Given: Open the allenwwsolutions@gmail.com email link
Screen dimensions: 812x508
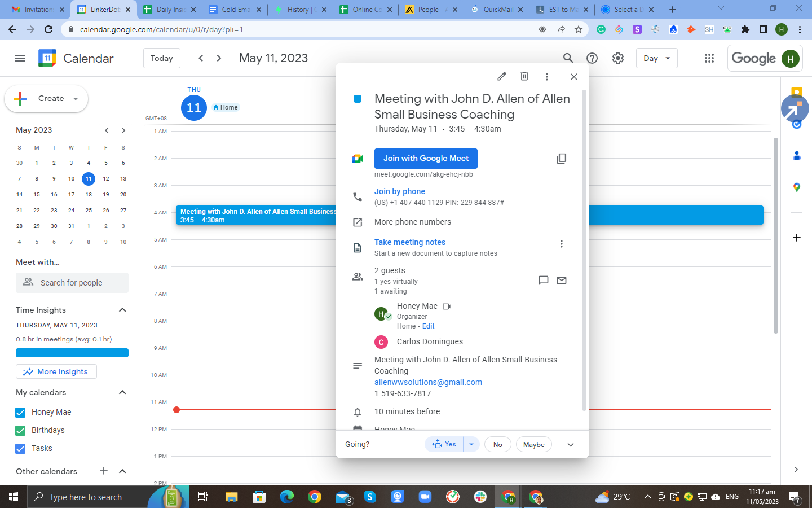Looking at the screenshot, I should (428, 382).
